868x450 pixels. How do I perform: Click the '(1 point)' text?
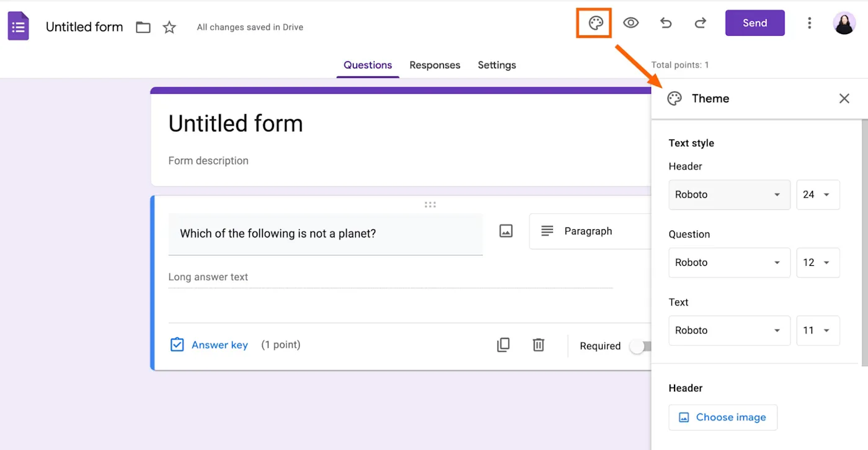(281, 345)
